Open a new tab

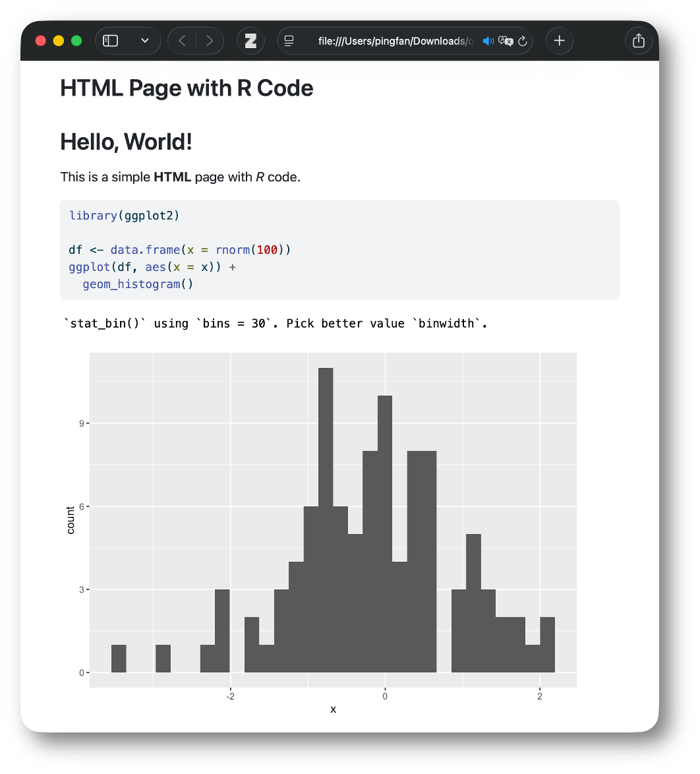(x=559, y=41)
